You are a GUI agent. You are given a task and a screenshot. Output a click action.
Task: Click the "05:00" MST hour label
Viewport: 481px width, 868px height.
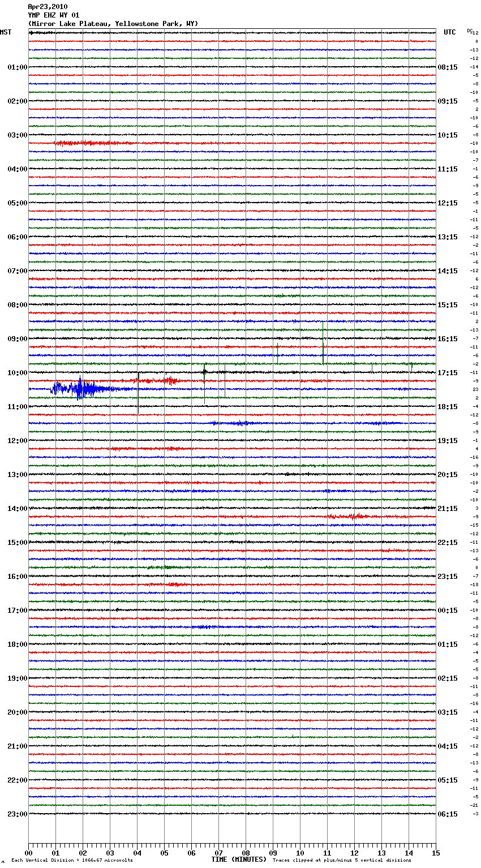coord(17,203)
